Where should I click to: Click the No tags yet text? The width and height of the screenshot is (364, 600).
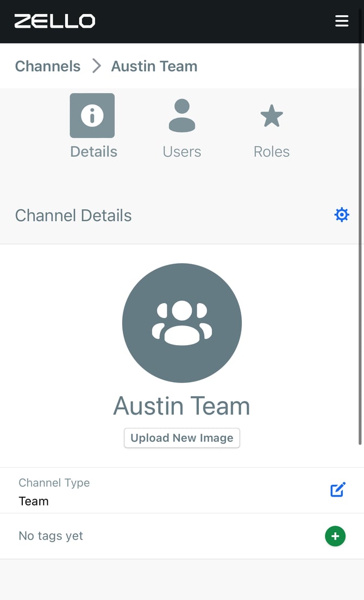(x=51, y=536)
